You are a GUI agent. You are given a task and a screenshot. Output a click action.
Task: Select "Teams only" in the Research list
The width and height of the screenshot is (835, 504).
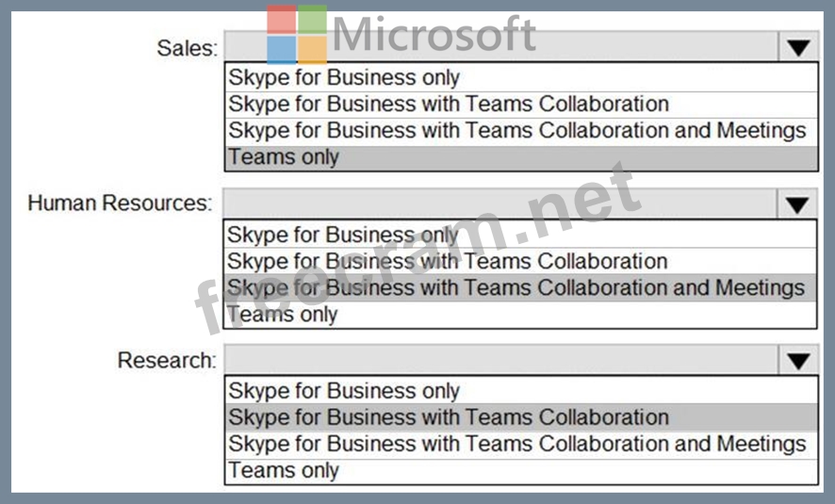[x=284, y=470]
